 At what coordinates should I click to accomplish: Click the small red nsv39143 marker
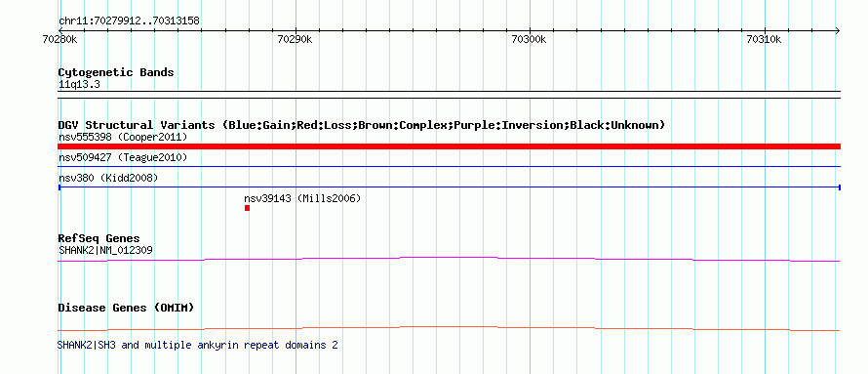pos(247,208)
